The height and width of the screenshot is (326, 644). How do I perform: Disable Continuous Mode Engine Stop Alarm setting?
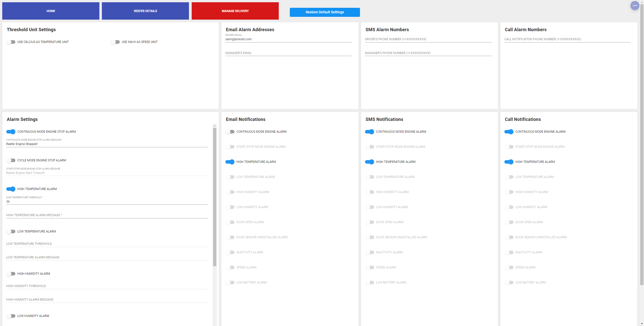pyautogui.click(x=11, y=132)
